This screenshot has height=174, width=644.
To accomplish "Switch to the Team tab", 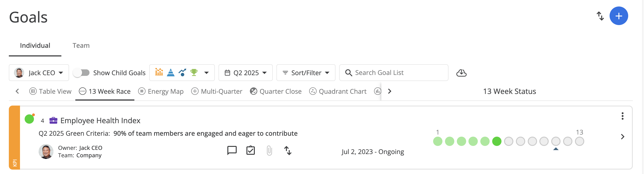I will (81, 45).
